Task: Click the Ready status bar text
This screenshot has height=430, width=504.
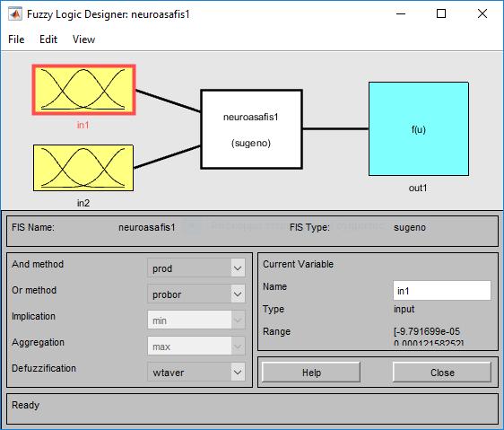Action: (x=25, y=405)
